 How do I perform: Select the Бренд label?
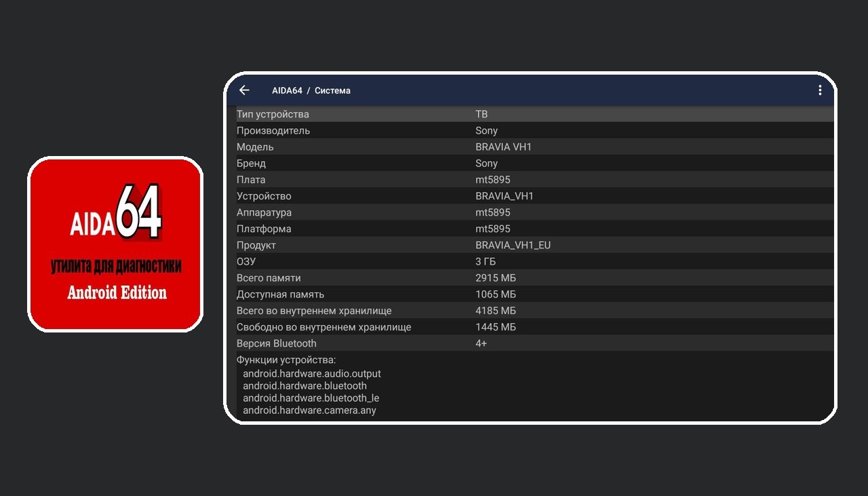251,164
